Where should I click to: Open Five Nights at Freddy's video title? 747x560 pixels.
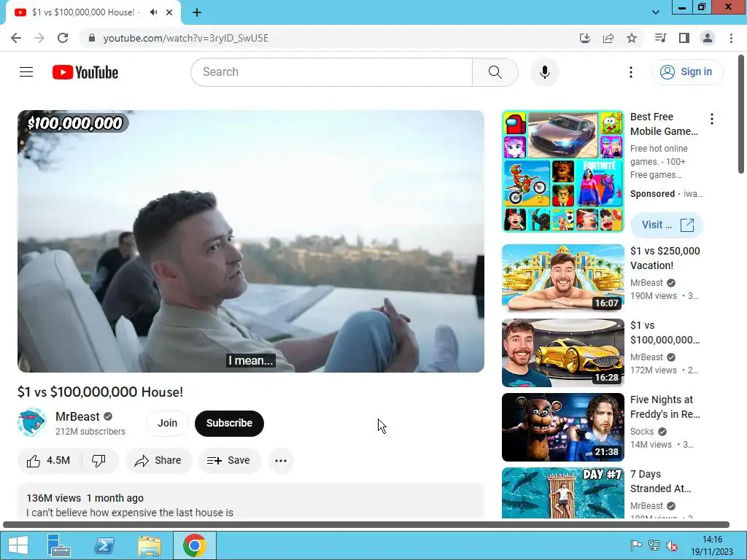665,407
